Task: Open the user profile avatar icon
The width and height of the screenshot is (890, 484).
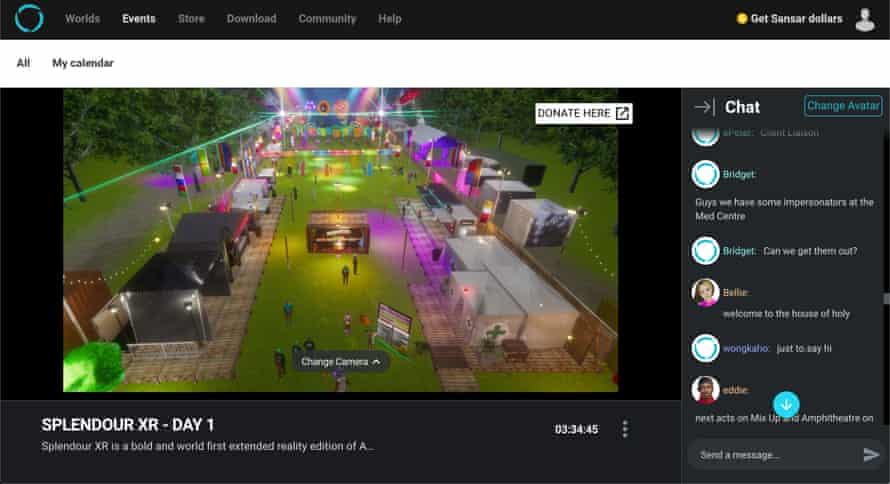Action: click(x=865, y=19)
